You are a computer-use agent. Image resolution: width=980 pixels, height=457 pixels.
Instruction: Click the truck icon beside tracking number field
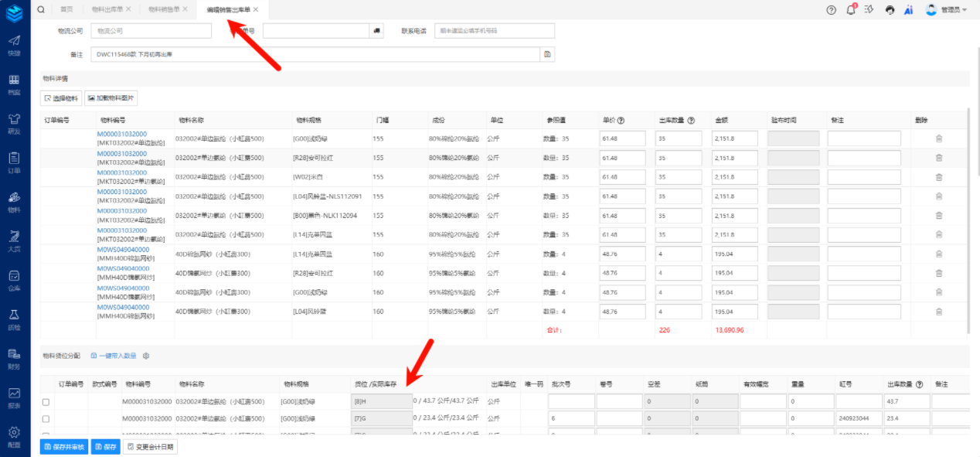[x=377, y=31]
